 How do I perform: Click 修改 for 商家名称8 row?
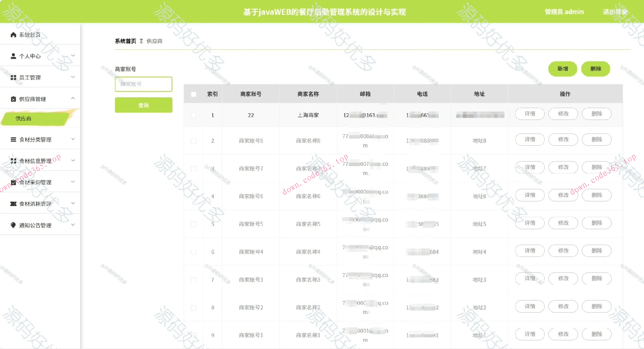pos(563,139)
